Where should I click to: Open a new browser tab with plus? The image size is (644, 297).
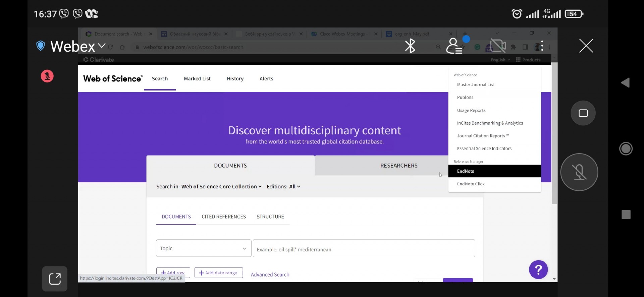[465, 34]
